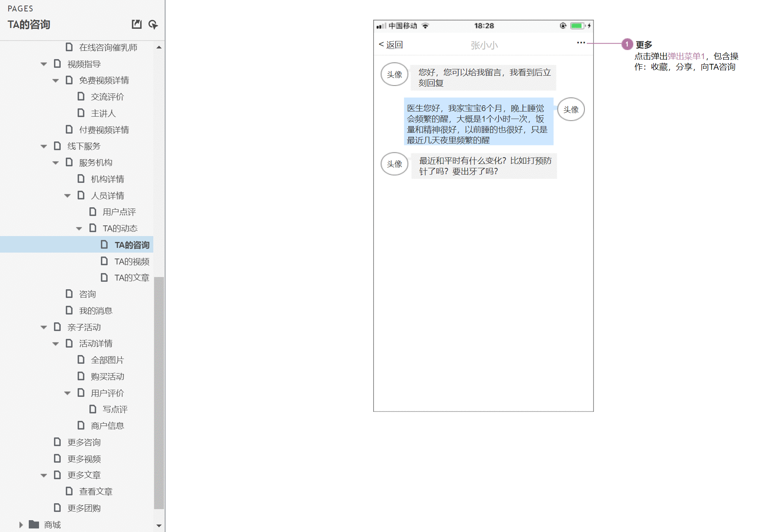Collapse the 视频指导 tree node

coord(44,64)
